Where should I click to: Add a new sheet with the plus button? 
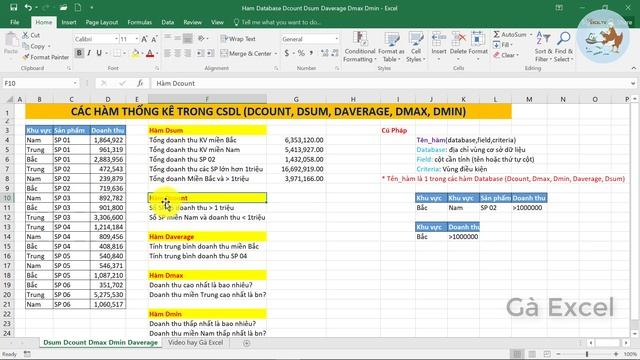[x=247, y=343]
